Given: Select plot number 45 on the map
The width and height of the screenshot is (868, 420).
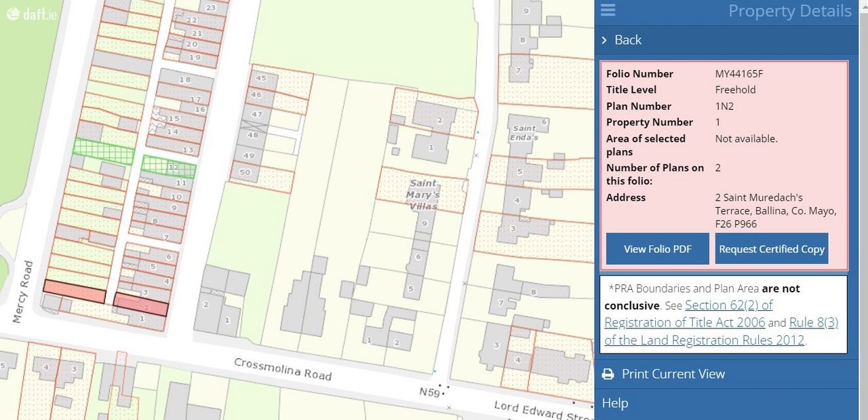Looking at the screenshot, I should point(262,79).
